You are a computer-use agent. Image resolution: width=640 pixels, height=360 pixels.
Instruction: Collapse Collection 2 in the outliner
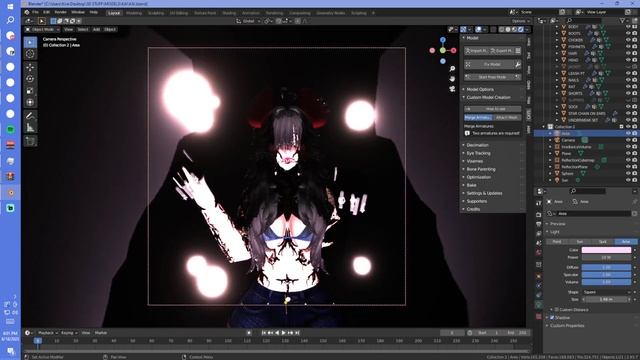coord(544,127)
